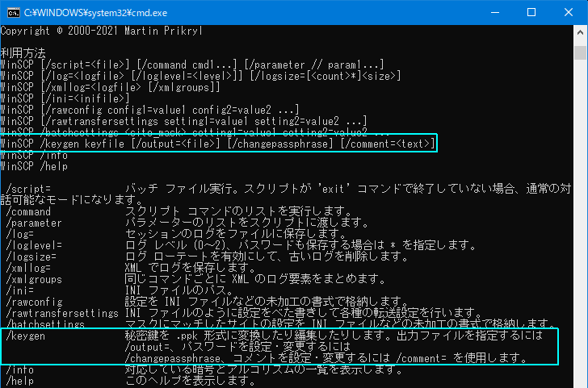Viewport: 588px width, 388px height.
Task: Click the WinSCP /keygen keyfile usage line
Action: [x=217, y=144]
